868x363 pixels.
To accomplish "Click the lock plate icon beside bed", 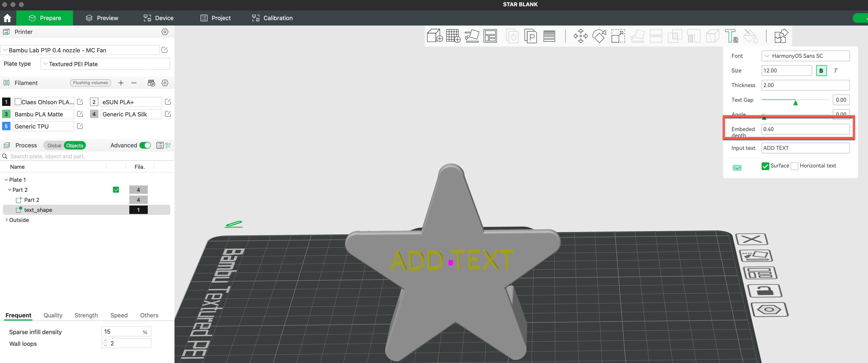I will [765, 291].
